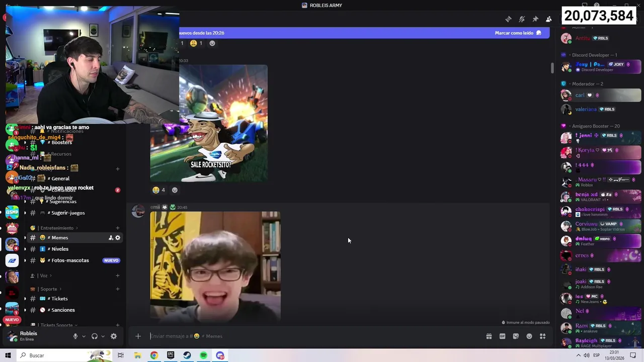Expand thread arrow beside Niveles channel
The width and height of the screenshot is (644, 362).
tap(25, 249)
